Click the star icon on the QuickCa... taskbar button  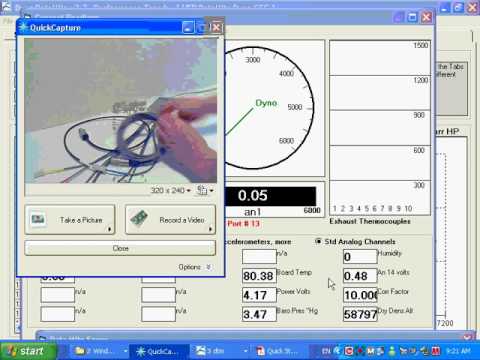pyautogui.click(x=141, y=351)
